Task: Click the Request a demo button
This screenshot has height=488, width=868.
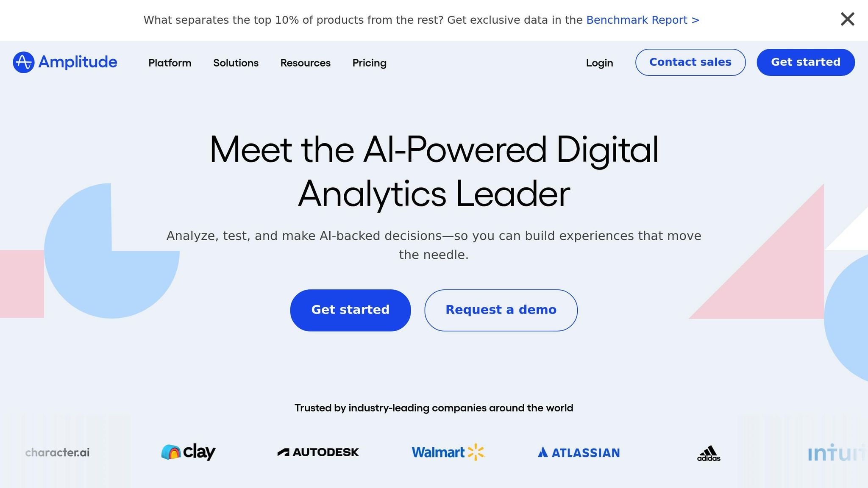Action: pos(501,310)
